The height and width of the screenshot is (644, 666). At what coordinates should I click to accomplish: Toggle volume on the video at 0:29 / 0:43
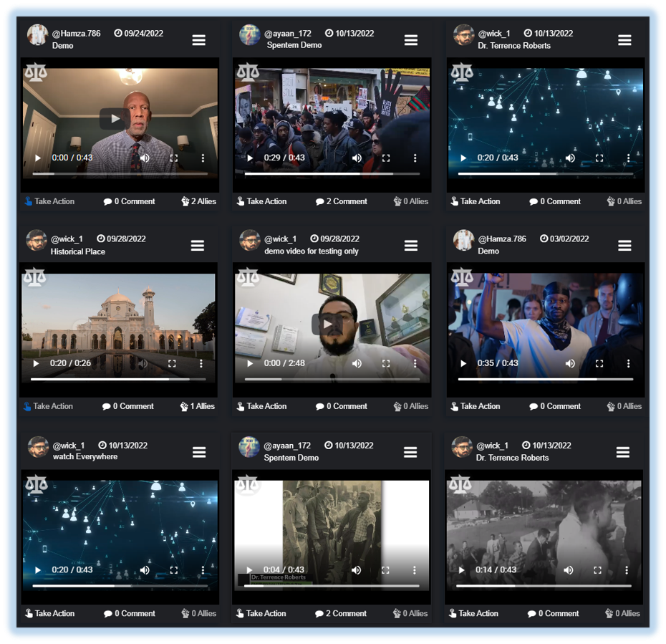click(x=357, y=158)
